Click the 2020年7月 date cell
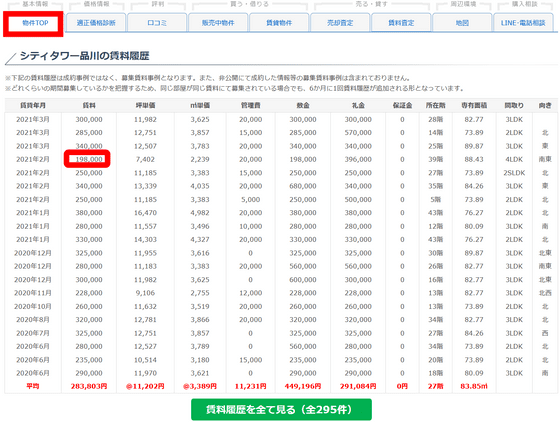Screen dimensions: 560x422 point(32,333)
